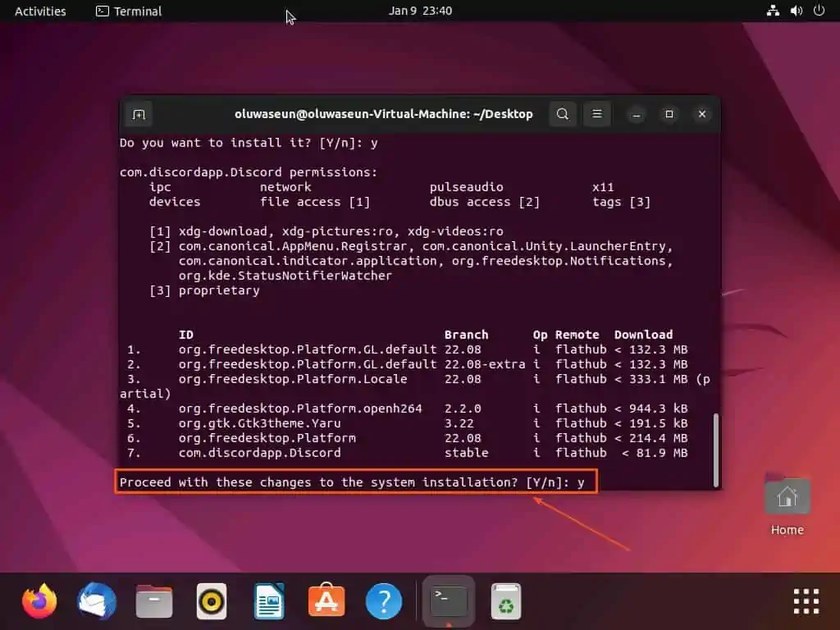Click the 'file access [1]' permission text
Viewport: 840px width, 630px height.
(x=315, y=202)
